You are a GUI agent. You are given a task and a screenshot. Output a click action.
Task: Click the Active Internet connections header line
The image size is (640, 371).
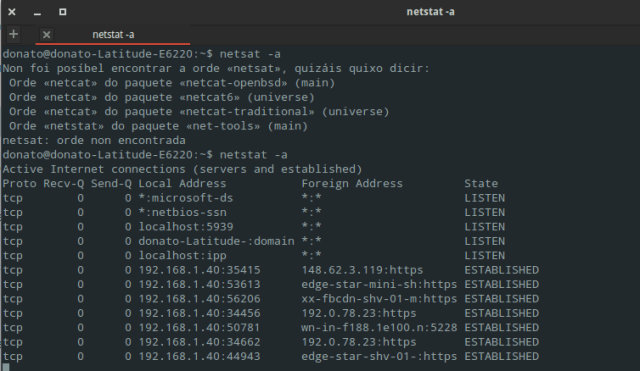pyautogui.click(x=182, y=169)
